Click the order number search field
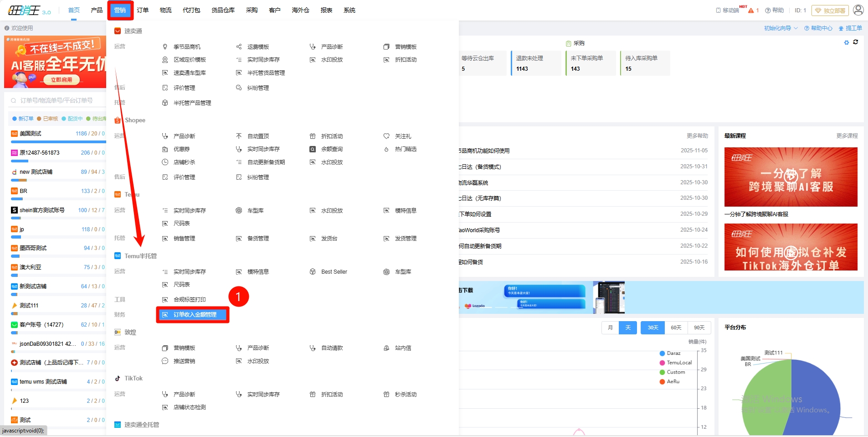Viewport: 868px width, 437px height. click(x=57, y=100)
